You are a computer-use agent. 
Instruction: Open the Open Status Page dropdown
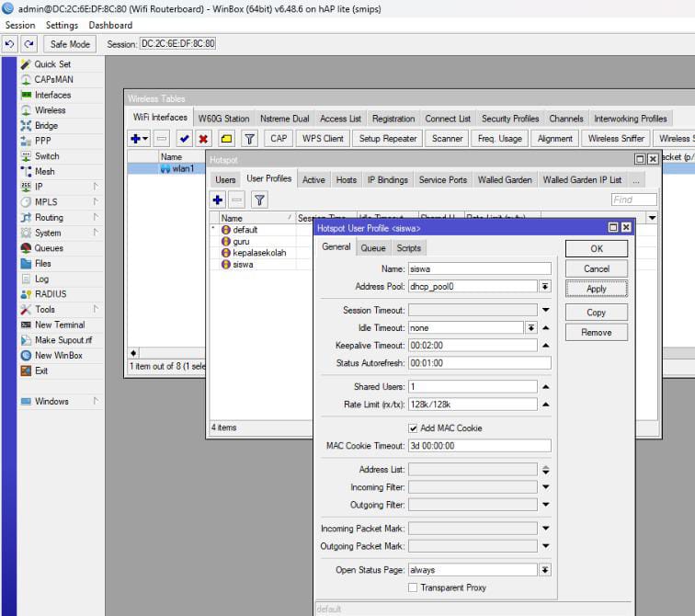[545, 569]
